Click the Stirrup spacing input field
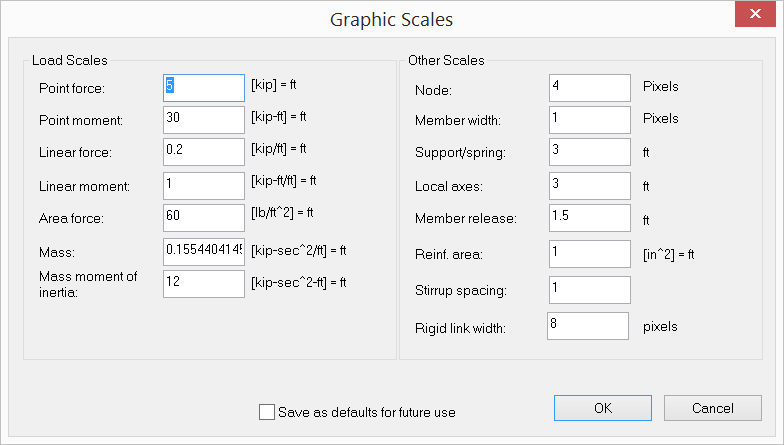The width and height of the screenshot is (784, 445). (x=589, y=290)
